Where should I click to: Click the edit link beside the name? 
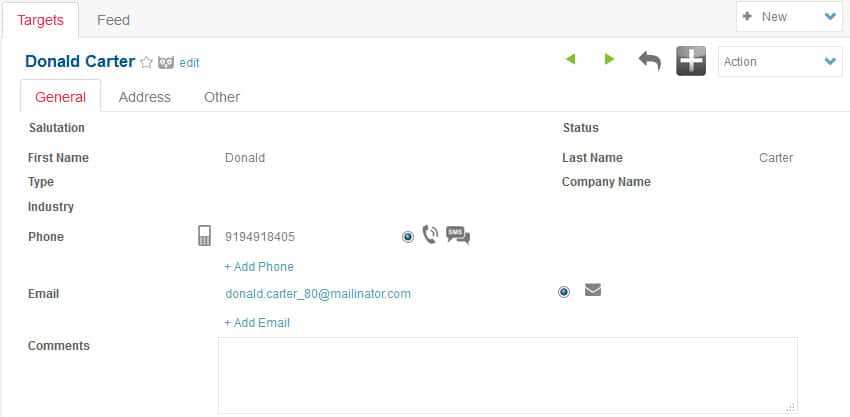tap(189, 63)
